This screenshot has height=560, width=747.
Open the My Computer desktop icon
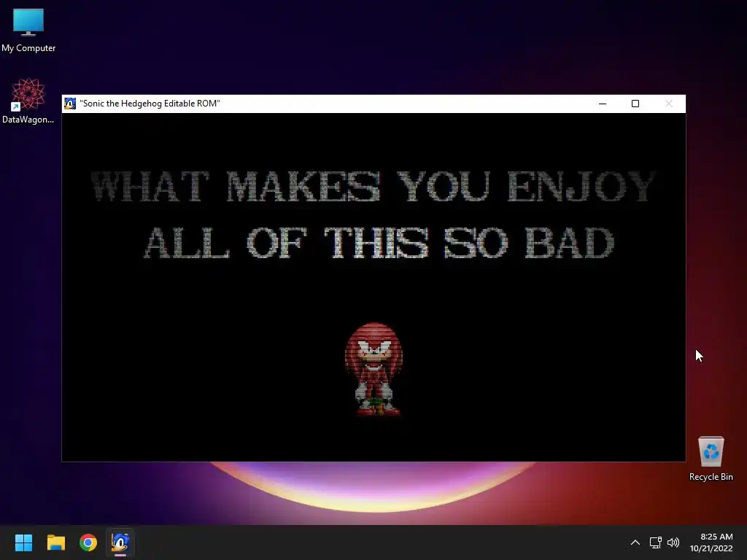28,29
